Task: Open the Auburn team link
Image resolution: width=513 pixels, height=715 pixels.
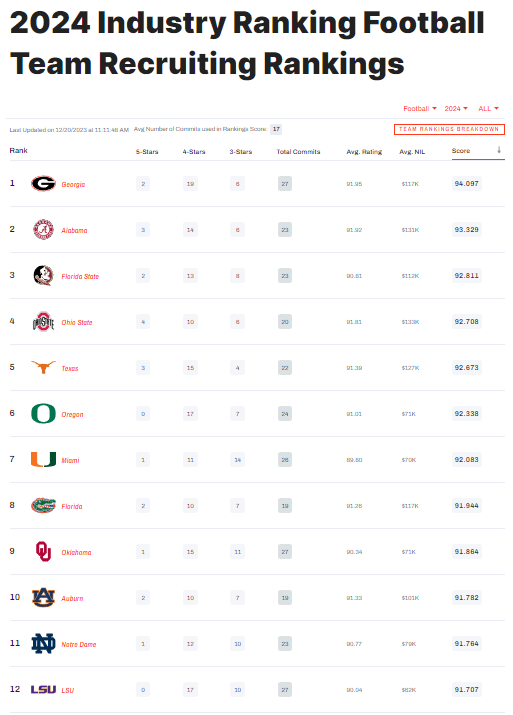Action: pos(72,598)
